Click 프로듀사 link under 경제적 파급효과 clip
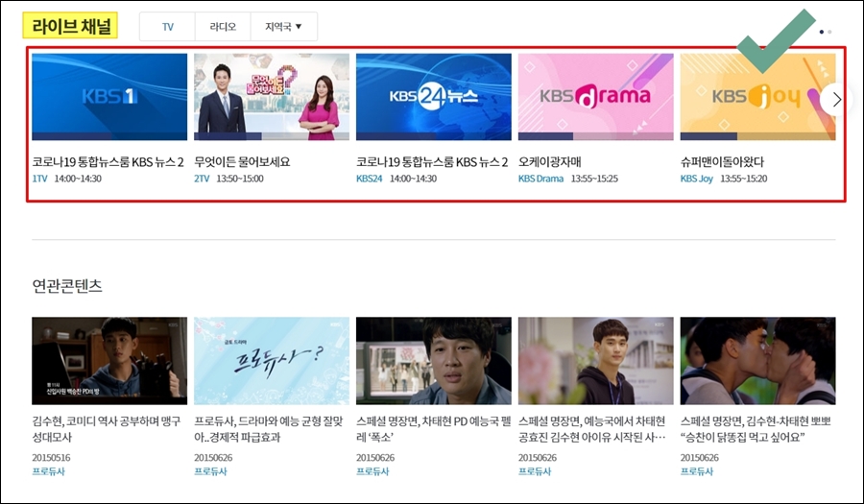 [x=210, y=471]
